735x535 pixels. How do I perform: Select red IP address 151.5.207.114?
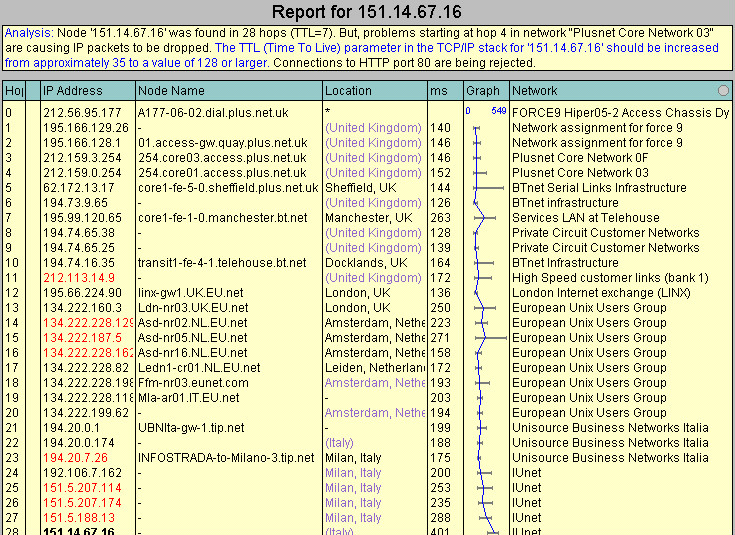click(x=82, y=488)
